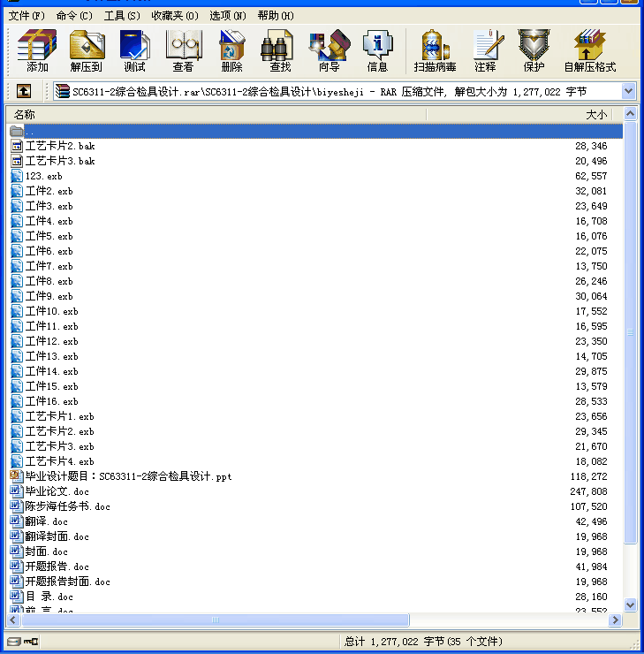Run 扫描病毒 virus scan
644x654 pixels.
(x=435, y=50)
